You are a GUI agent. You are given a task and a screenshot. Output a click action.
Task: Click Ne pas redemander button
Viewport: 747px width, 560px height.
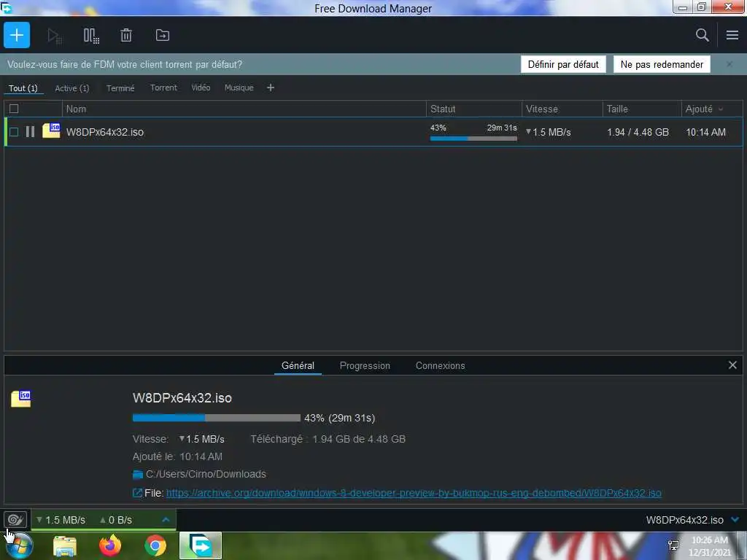coord(662,64)
